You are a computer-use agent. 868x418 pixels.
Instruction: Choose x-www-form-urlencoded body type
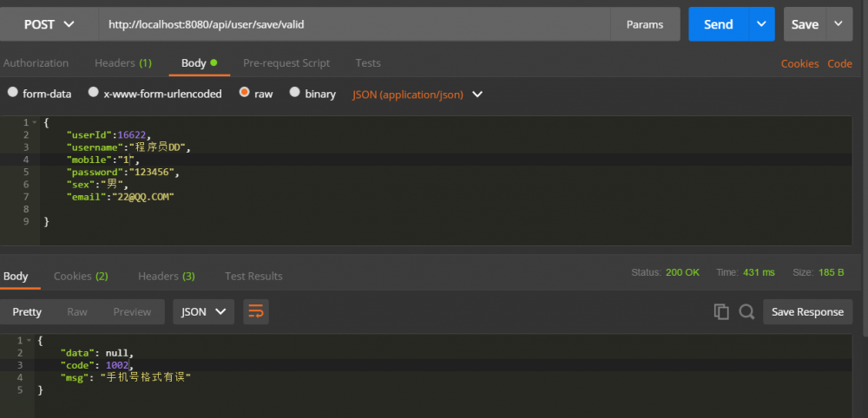[92, 93]
